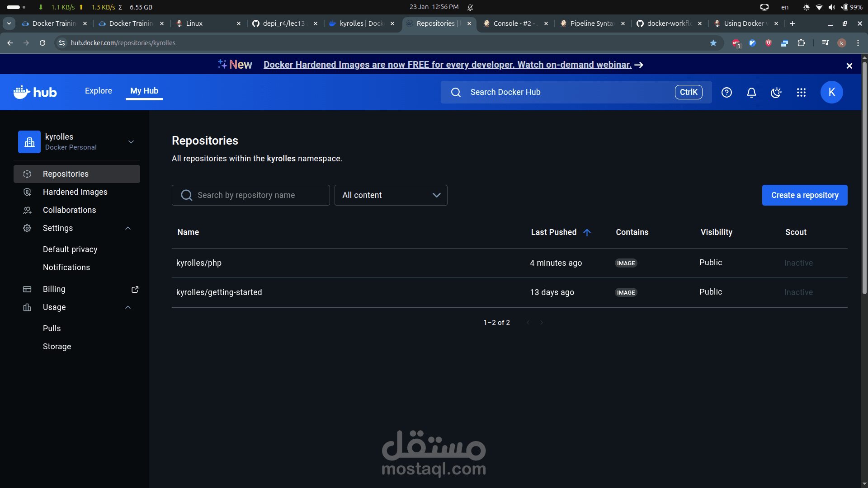This screenshot has height=488, width=868.
Task: Open the help question mark icon
Action: tap(726, 92)
